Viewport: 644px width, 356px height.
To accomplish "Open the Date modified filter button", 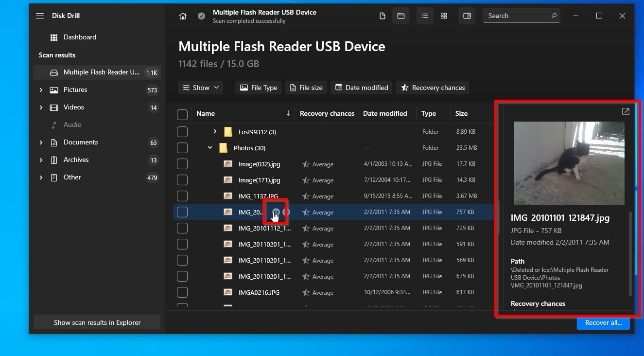I will tap(362, 88).
